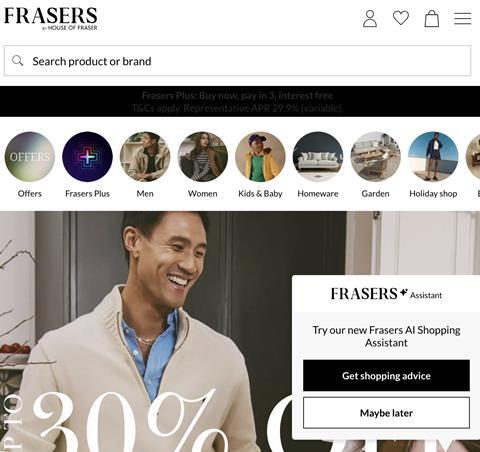Image resolution: width=480 pixels, height=452 pixels.
Task: Focus the Search product or brand field
Action: coord(238,61)
